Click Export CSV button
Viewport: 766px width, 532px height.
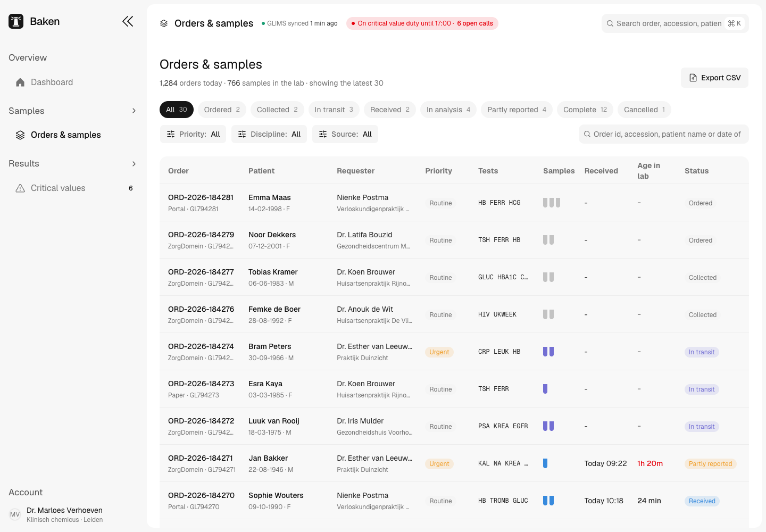(x=714, y=78)
